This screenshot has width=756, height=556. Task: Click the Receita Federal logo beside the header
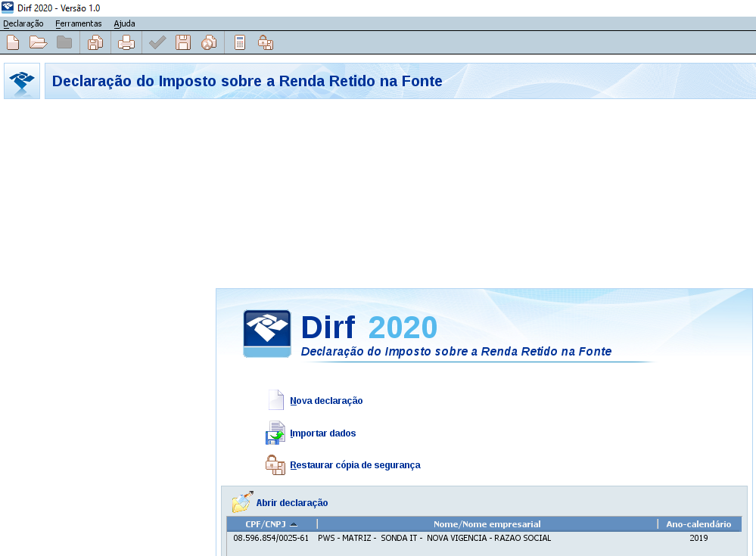click(x=22, y=81)
